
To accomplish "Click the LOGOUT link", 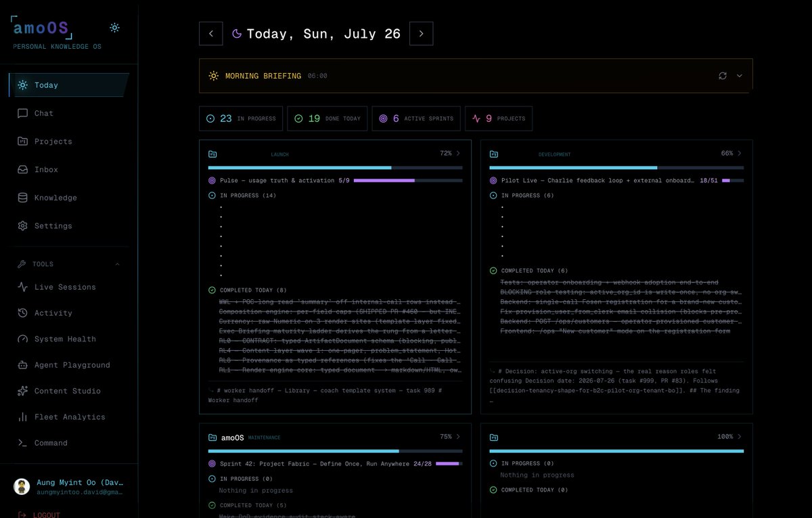I will [39, 515].
